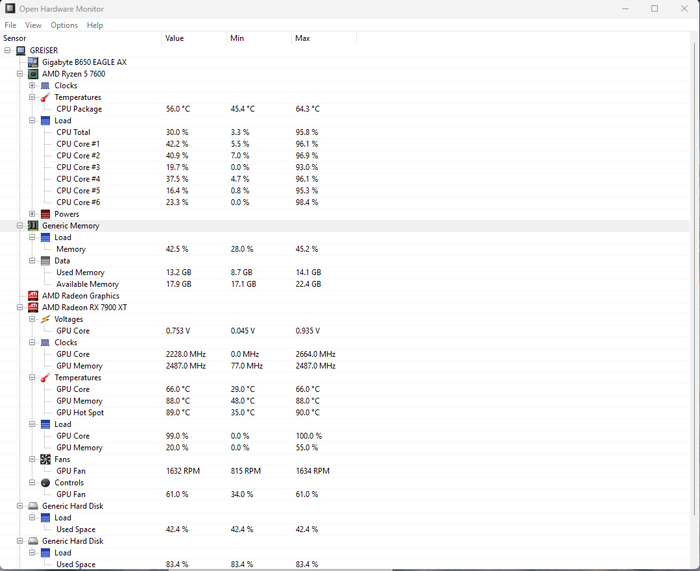Click the 88.0 °C GPU Memory temperature value
Screen dimensions: 700x571
178,401
